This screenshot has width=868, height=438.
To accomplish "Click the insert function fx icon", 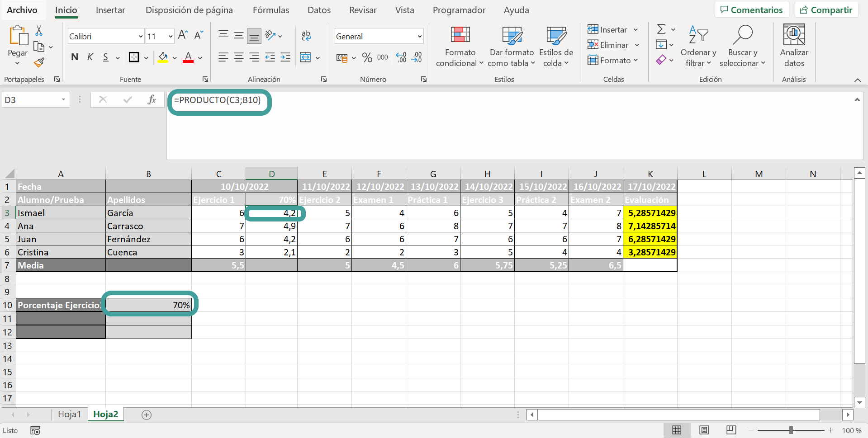I will click(152, 99).
